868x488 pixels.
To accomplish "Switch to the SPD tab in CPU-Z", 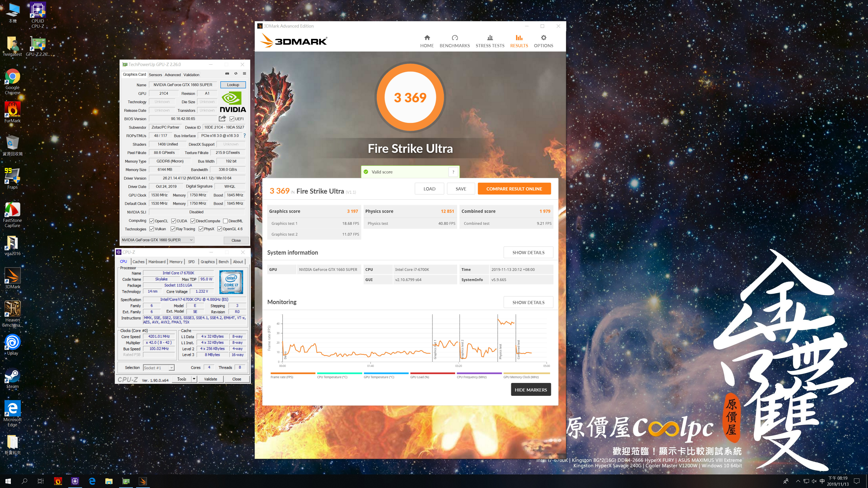I will click(191, 262).
